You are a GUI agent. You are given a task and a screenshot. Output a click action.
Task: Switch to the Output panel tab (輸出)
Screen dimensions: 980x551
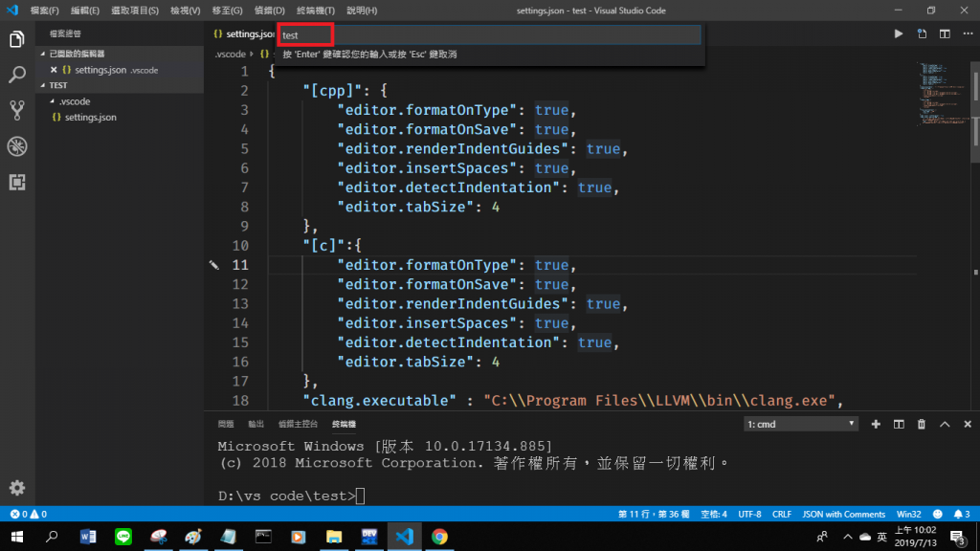pos(256,424)
